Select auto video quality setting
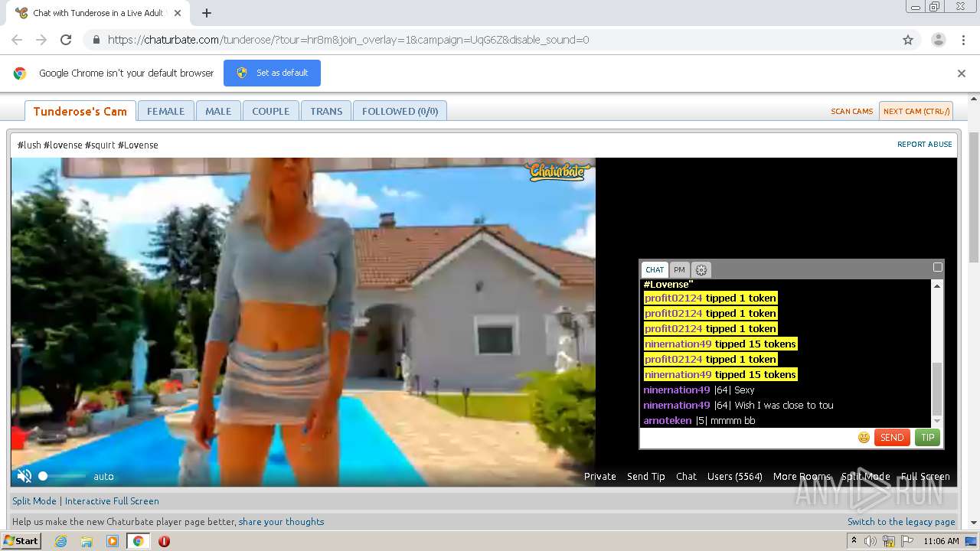980x551 pixels. [x=103, y=476]
